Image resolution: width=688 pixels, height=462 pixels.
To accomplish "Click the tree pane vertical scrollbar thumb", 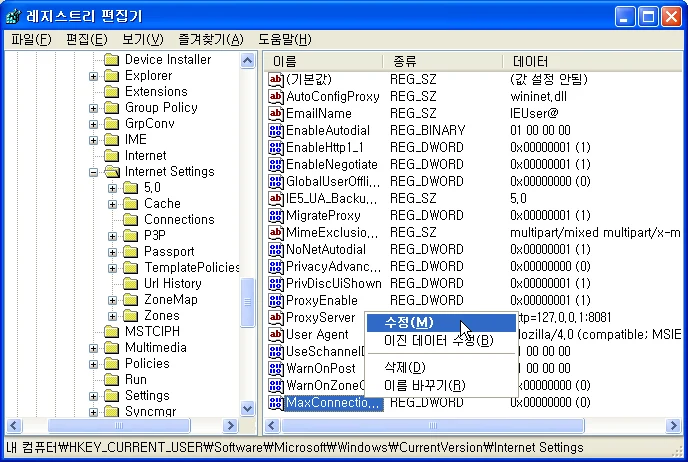I will pos(247,302).
